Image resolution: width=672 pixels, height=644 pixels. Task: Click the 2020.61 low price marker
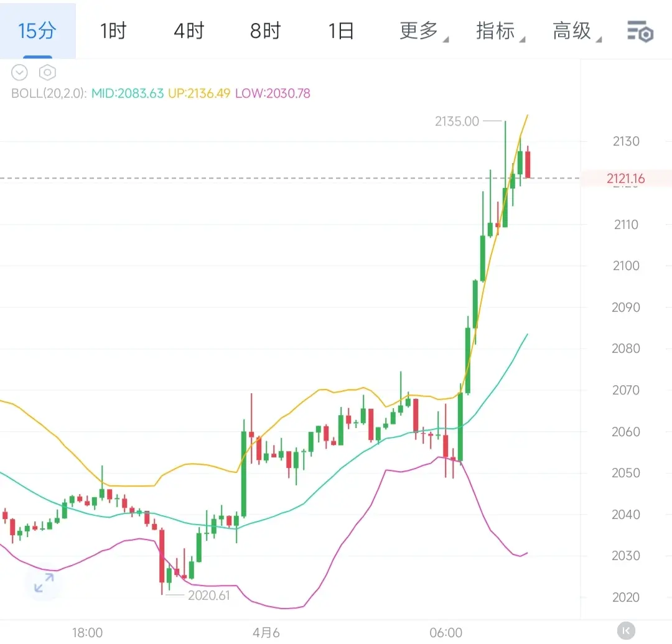tap(208, 595)
